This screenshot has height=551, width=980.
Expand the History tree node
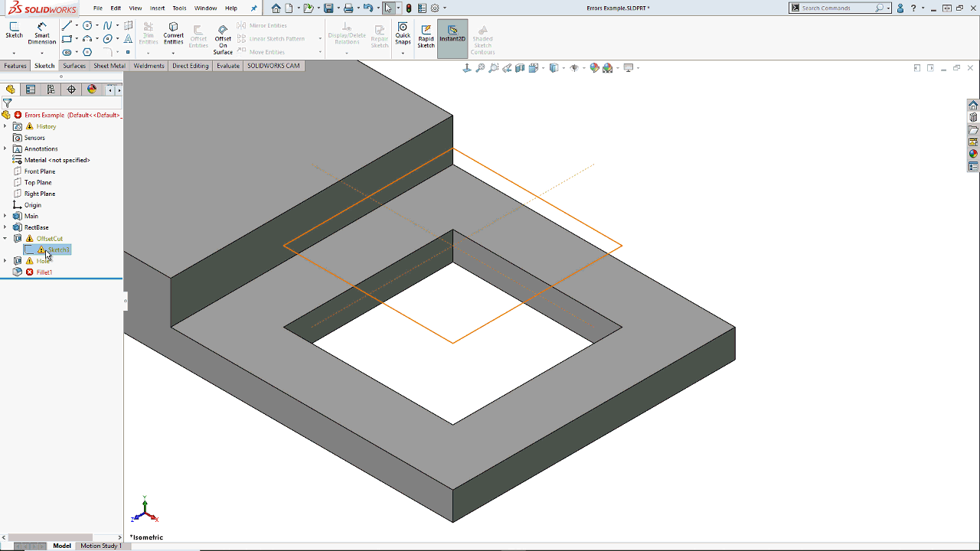[x=5, y=126]
